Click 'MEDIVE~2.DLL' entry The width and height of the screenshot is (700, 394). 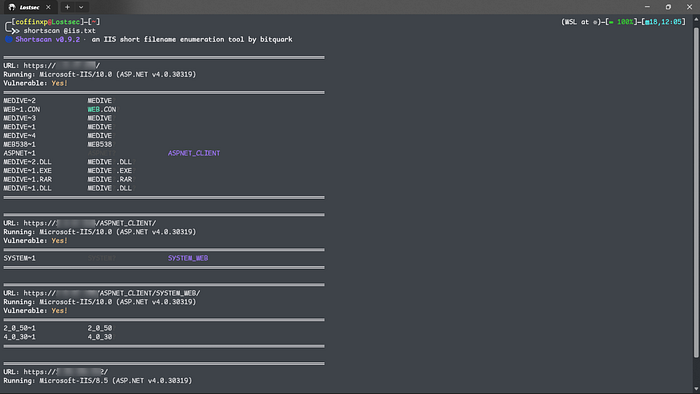[x=27, y=162]
